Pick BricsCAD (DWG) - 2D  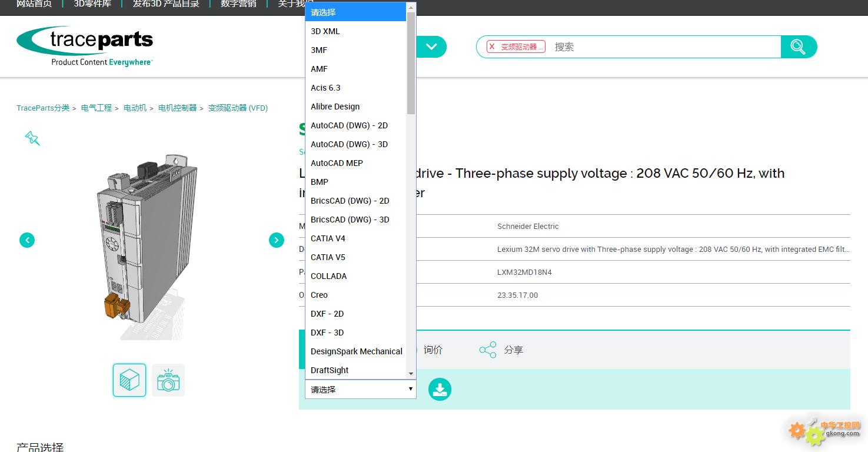tap(355, 201)
